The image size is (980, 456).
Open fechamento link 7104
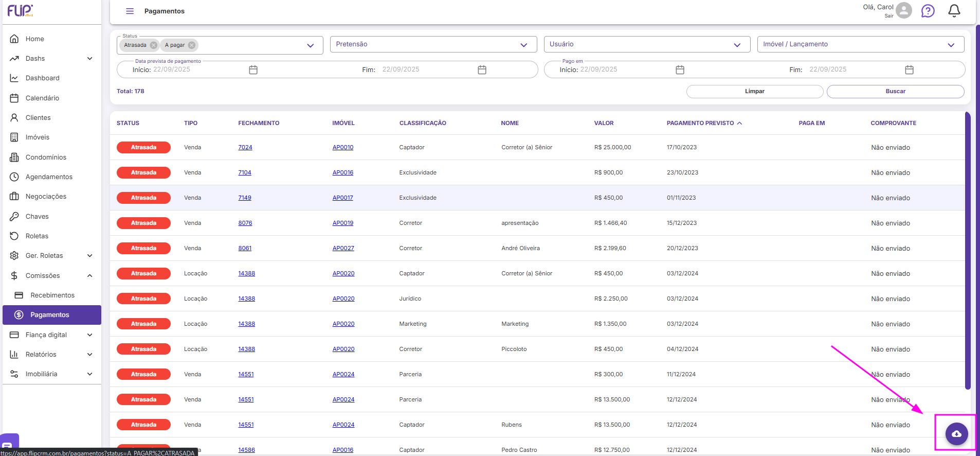245,173
